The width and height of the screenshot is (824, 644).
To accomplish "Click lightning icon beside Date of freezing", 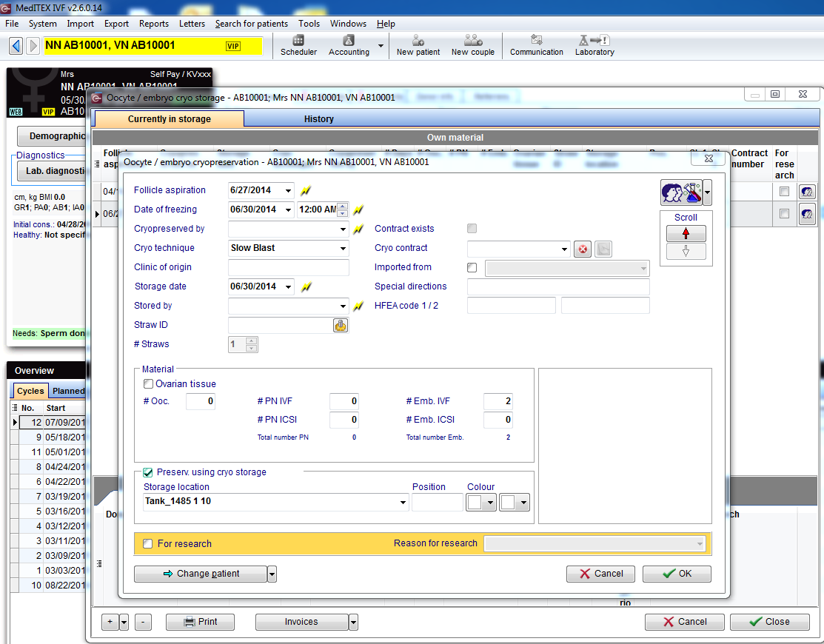I will tap(358, 209).
